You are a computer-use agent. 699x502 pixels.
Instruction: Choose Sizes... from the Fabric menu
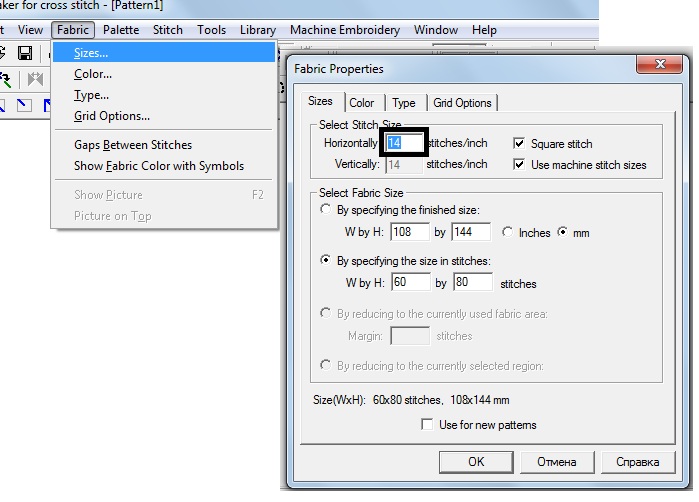point(164,53)
